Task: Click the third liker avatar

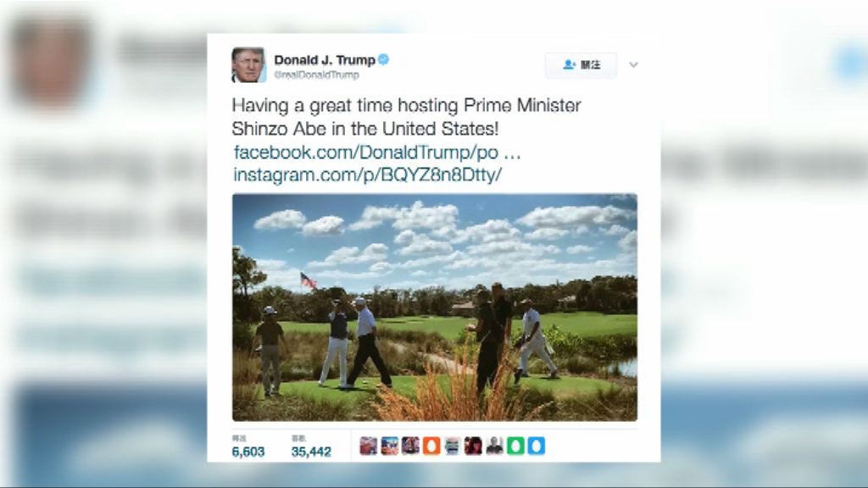Action: click(x=410, y=446)
